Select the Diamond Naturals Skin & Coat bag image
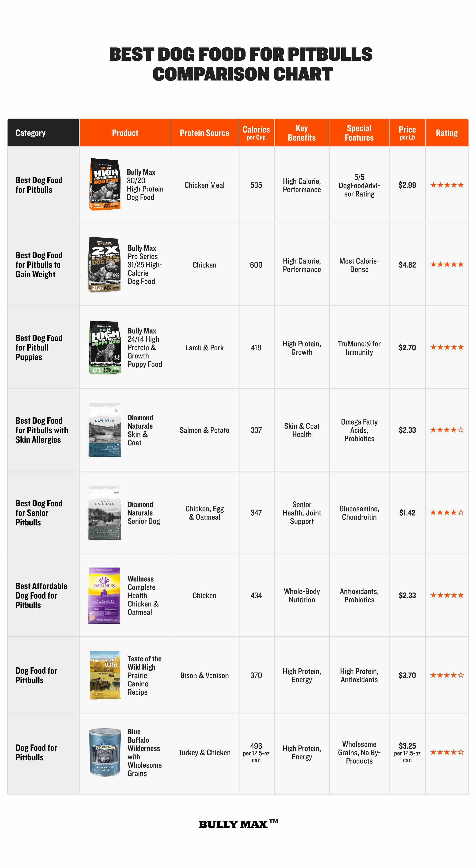 point(105,430)
